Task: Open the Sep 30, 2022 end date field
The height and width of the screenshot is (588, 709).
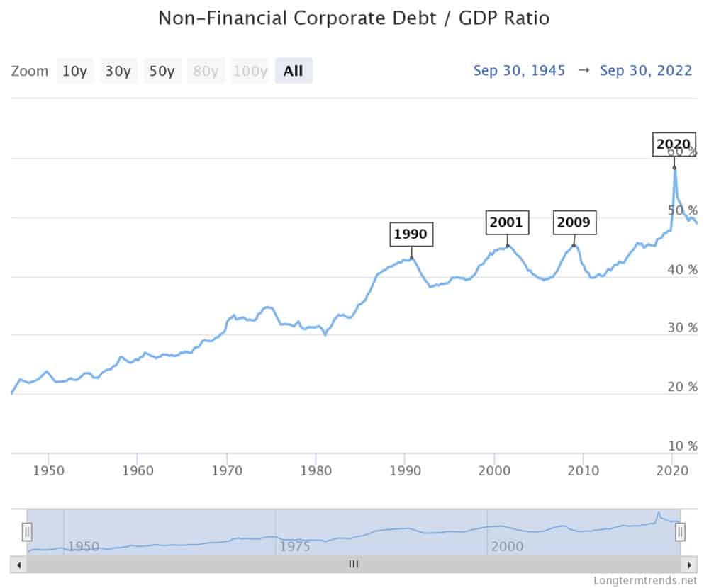Action: 646,70
